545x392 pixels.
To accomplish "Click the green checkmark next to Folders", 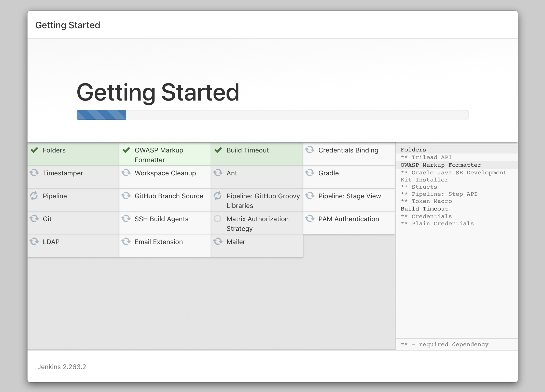I will [34, 150].
